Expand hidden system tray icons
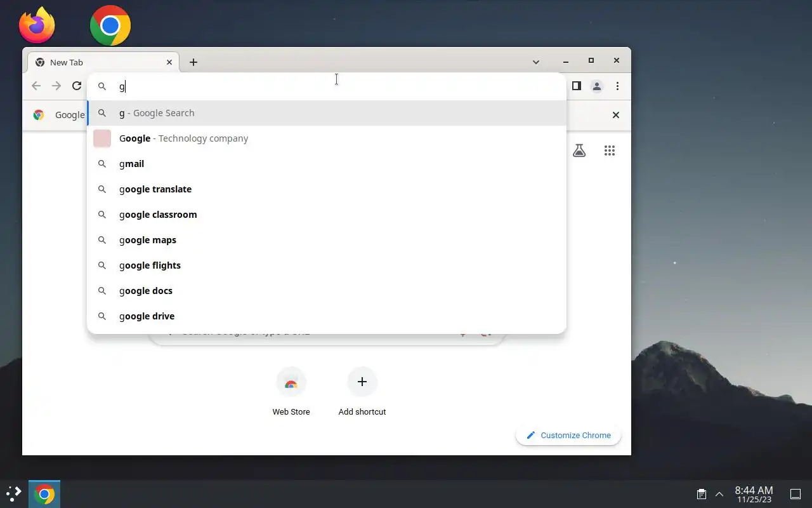Screen dimensions: 812x508 click(719, 494)
